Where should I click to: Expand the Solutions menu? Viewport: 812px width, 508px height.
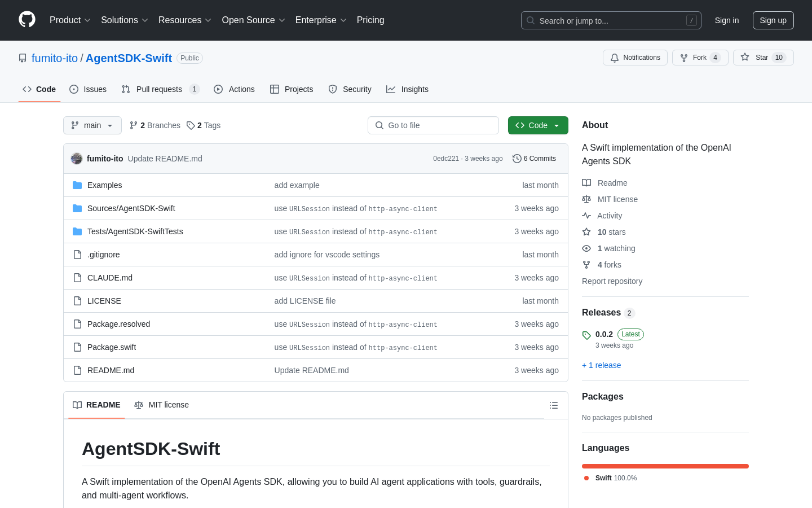[x=125, y=20]
